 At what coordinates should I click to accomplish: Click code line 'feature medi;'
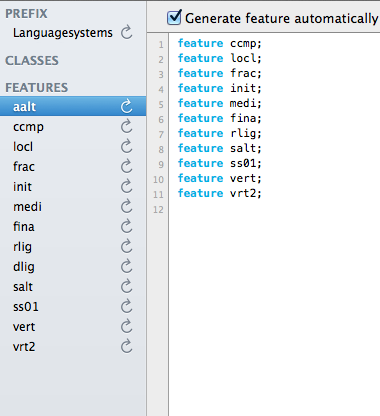coord(220,103)
